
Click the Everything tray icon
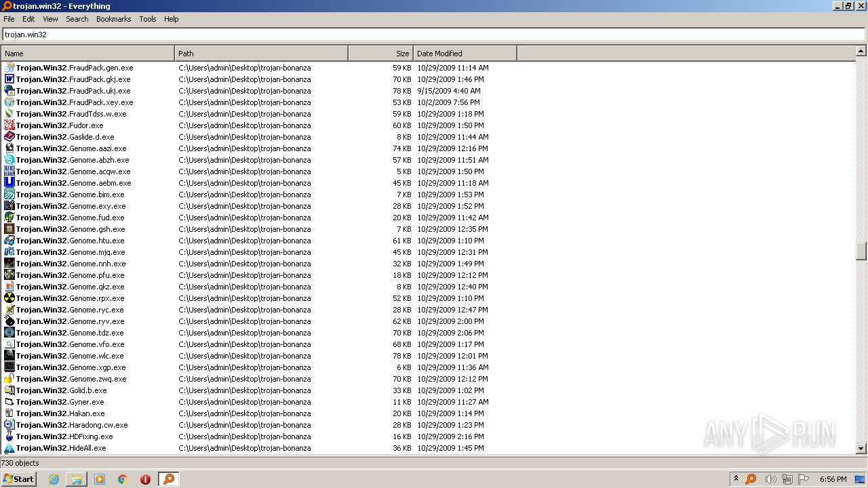(x=751, y=479)
